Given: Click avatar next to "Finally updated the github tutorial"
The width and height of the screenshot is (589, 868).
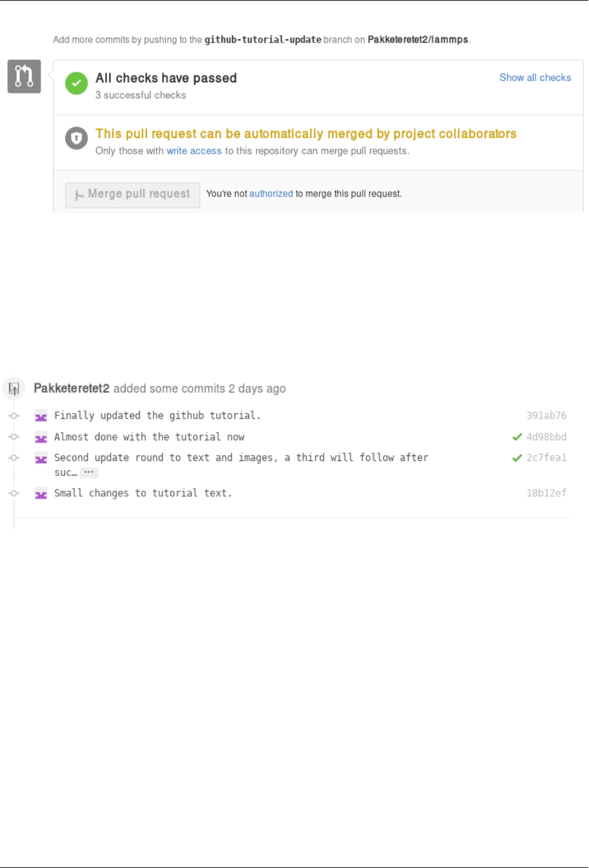Looking at the screenshot, I should tap(41, 416).
